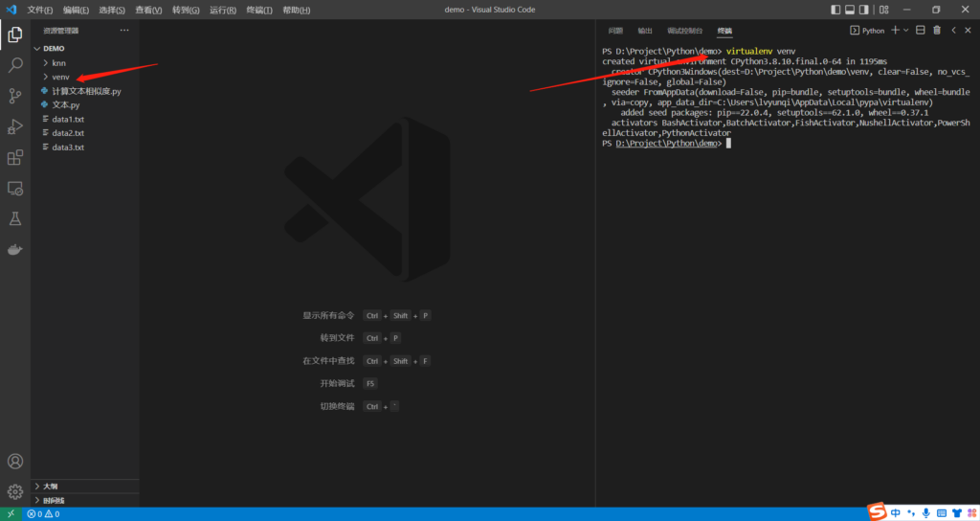Screen dimensions: 980x521
Task: Split the terminal icon
Action: point(921,30)
